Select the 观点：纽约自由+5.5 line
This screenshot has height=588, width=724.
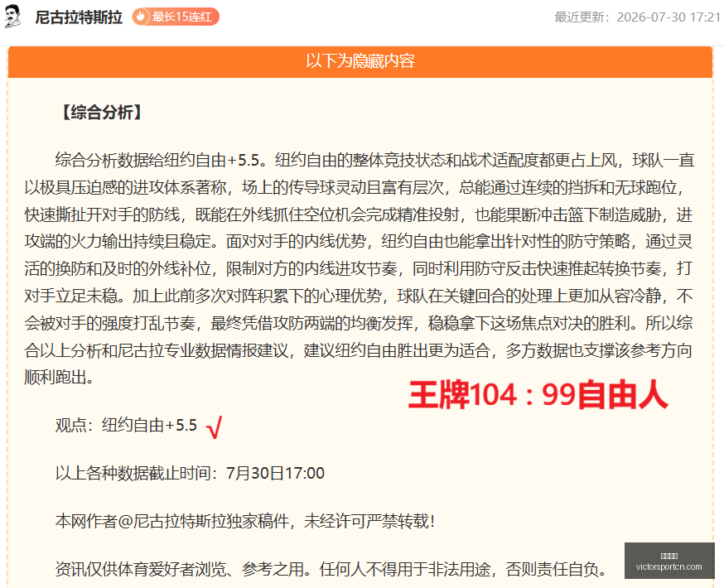(x=126, y=425)
